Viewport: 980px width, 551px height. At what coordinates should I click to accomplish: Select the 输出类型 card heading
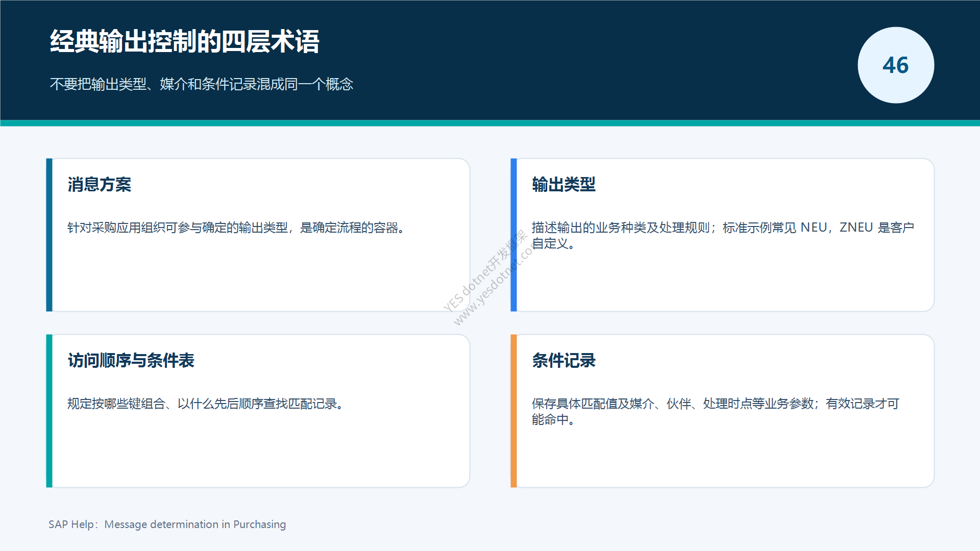pos(563,184)
